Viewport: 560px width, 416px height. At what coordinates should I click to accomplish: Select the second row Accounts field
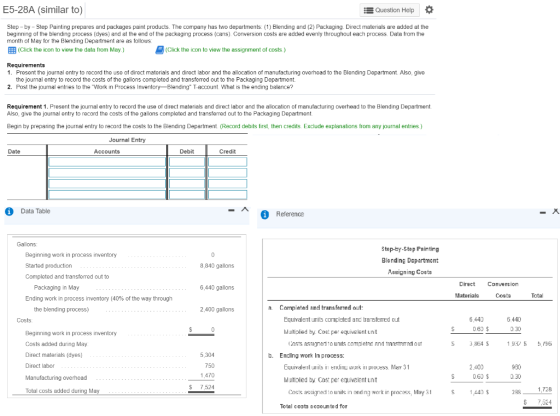107,173
